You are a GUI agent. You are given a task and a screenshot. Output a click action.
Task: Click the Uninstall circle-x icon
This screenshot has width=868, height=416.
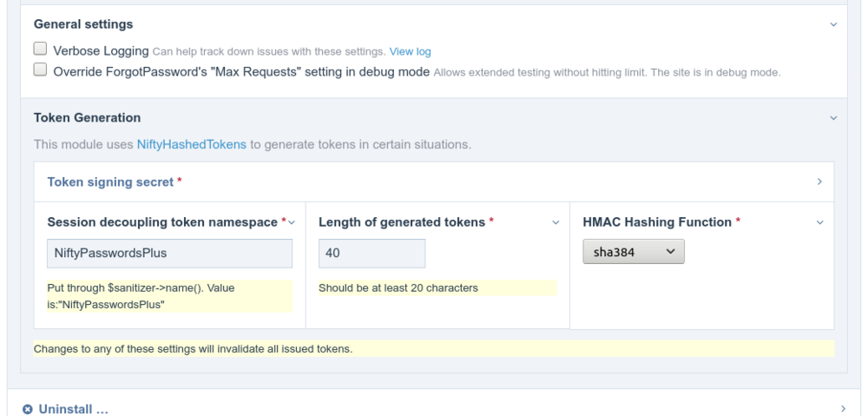coord(28,409)
